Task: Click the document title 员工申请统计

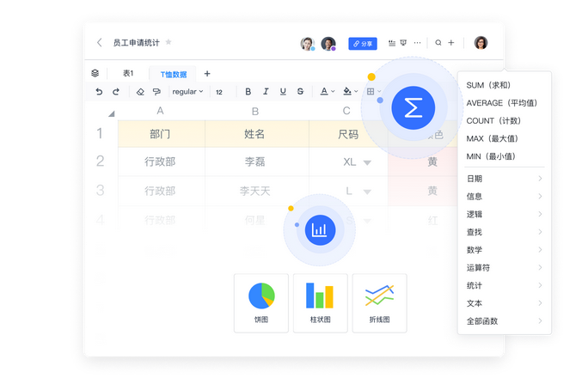Action: [x=137, y=43]
